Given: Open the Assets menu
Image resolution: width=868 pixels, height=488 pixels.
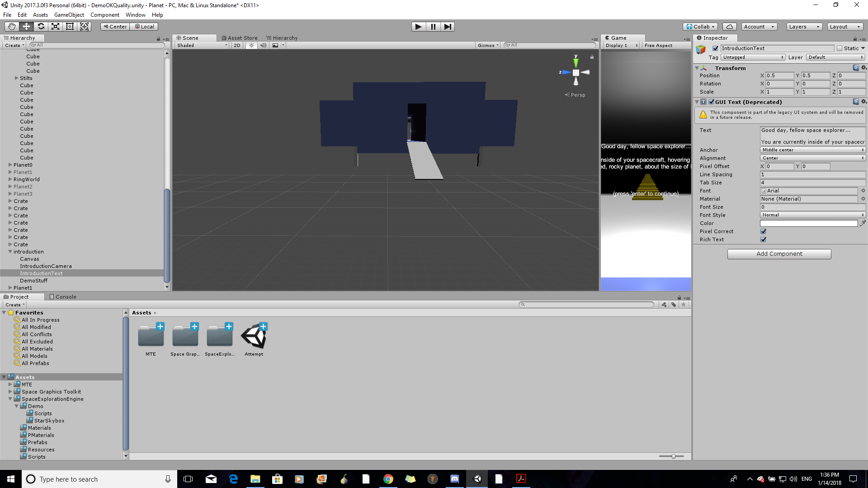Looking at the screenshot, I should tap(40, 15).
